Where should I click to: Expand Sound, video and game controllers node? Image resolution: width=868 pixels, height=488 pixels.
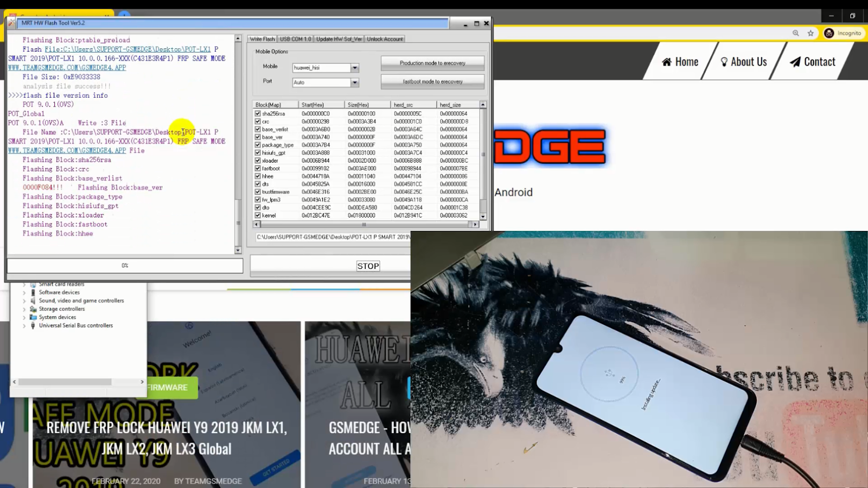[24, 301]
